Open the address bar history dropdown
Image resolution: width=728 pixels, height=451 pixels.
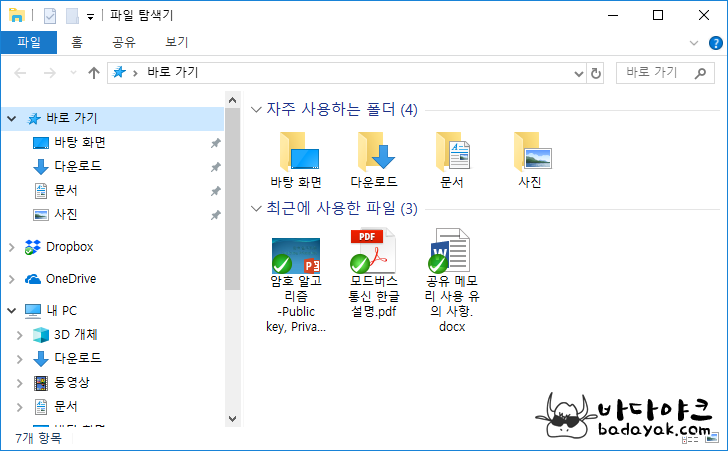click(x=578, y=73)
